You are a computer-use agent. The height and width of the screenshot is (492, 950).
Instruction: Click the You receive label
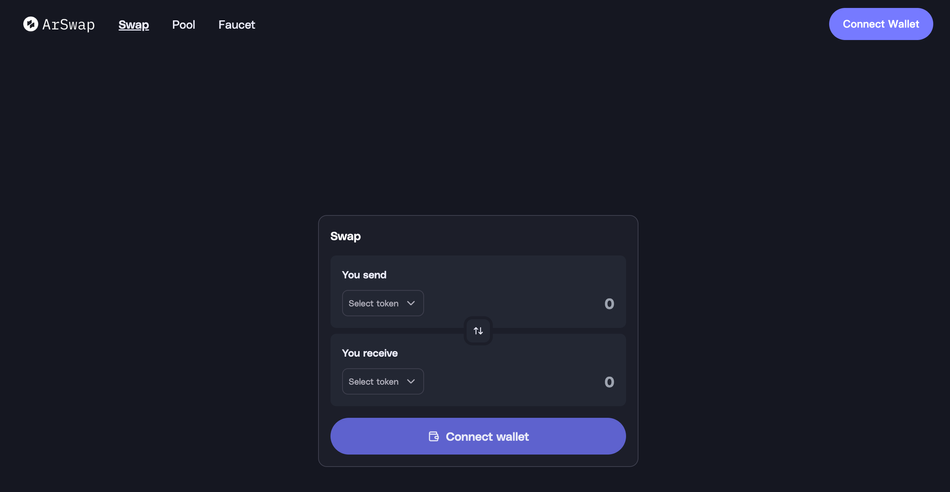pos(370,353)
